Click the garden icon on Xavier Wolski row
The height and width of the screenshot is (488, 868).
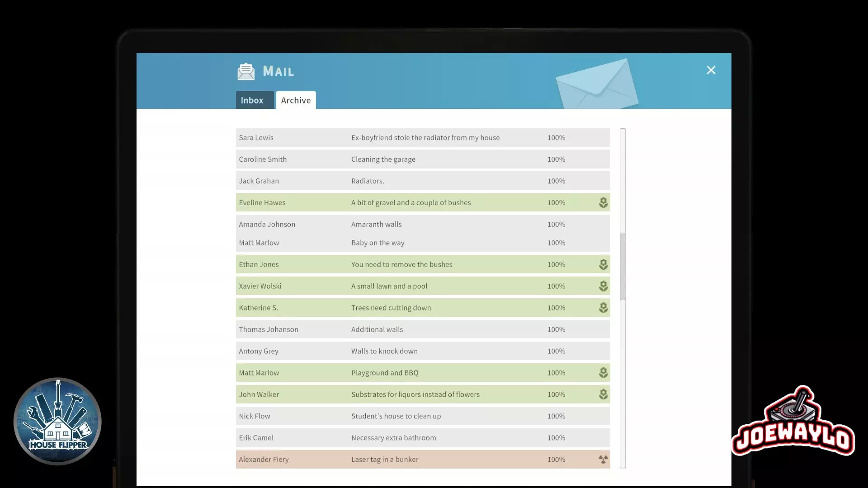click(603, 286)
